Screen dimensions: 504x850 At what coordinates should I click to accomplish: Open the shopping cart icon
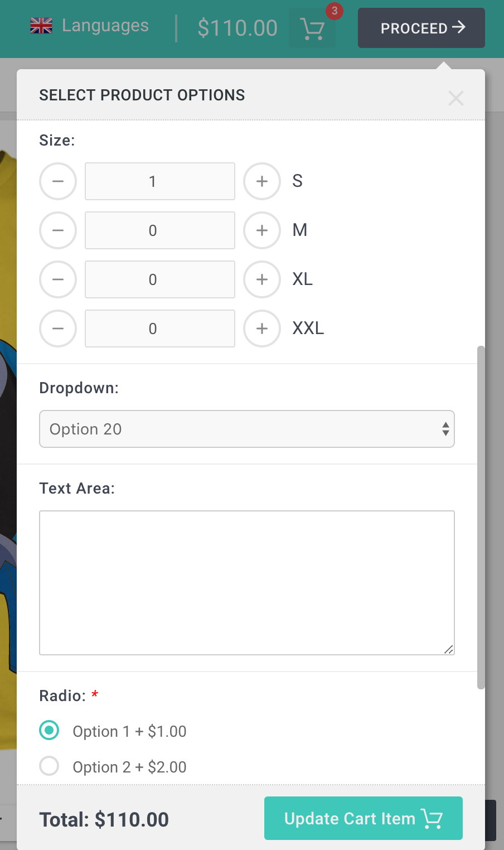click(312, 29)
